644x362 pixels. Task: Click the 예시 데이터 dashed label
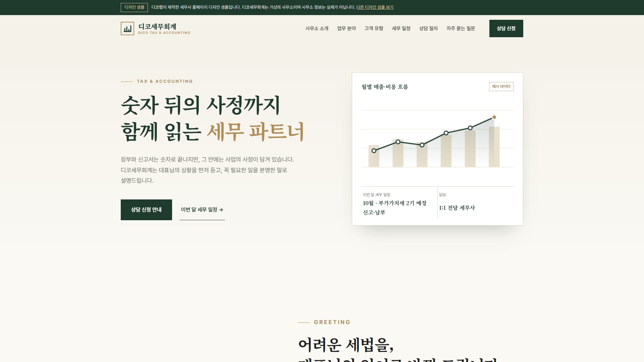[501, 86]
